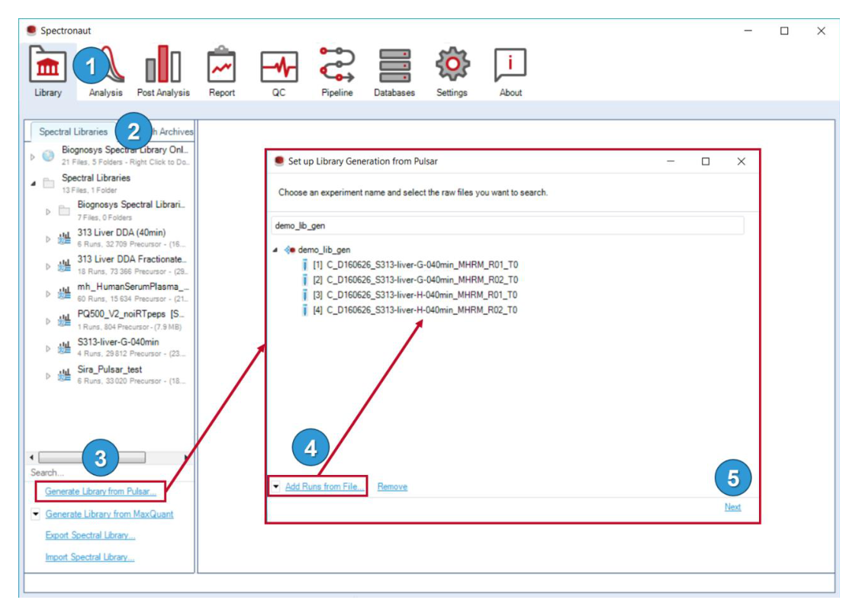Open the Add Runs from File dropdown arrow
Viewport: 859px width, 616px height.
276,486
